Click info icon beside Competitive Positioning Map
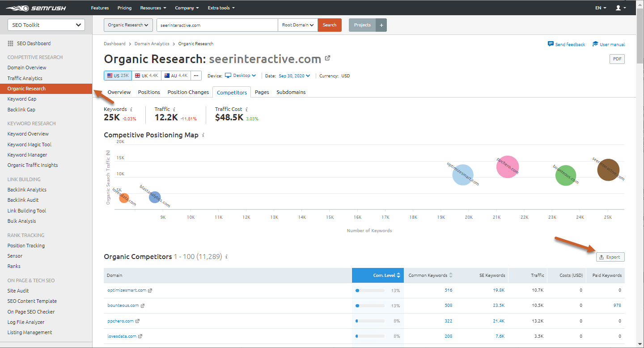Screen dimensions: 644x348 pyautogui.click(x=203, y=135)
